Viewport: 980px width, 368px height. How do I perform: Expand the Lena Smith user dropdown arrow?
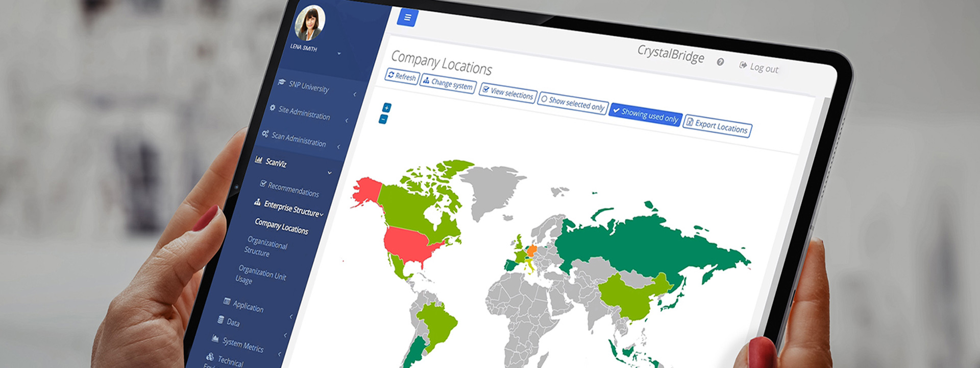click(x=339, y=54)
